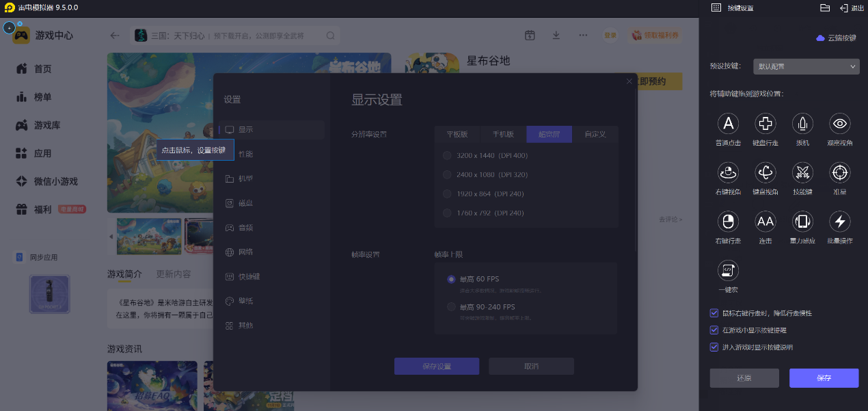Select the 技能键 crossed swords icon
Viewport: 868px width, 411px height.
[802, 172]
